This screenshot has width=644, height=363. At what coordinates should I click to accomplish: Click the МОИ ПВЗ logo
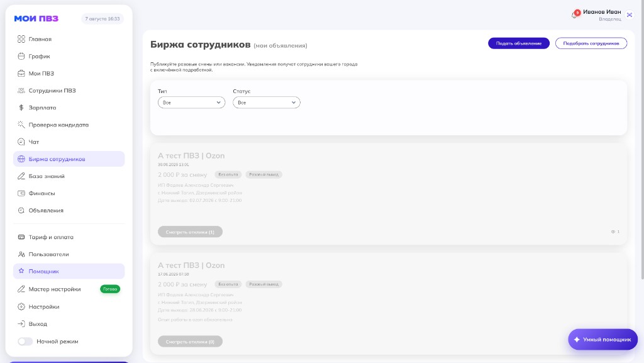36,18
